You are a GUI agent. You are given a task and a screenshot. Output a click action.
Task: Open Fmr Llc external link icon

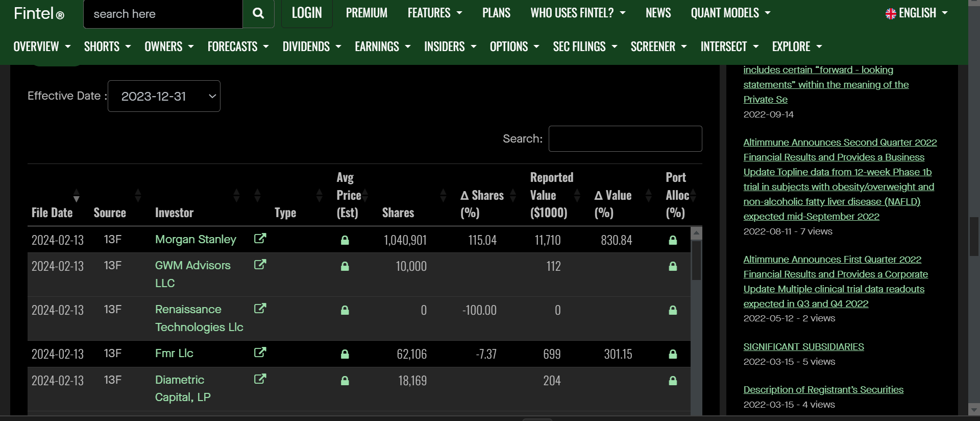point(260,353)
